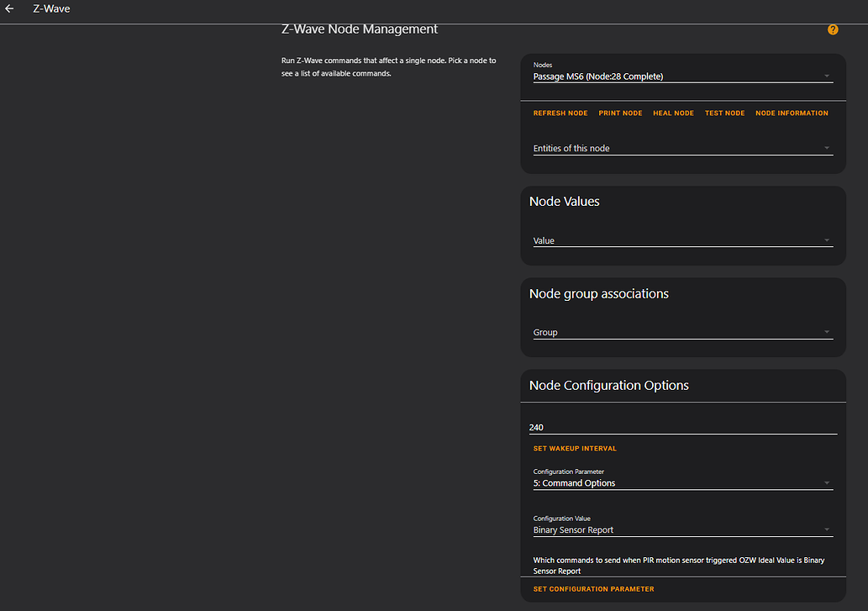Click the Z-Wave Node Management heading
The width and height of the screenshot is (868, 611).
click(x=360, y=29)
